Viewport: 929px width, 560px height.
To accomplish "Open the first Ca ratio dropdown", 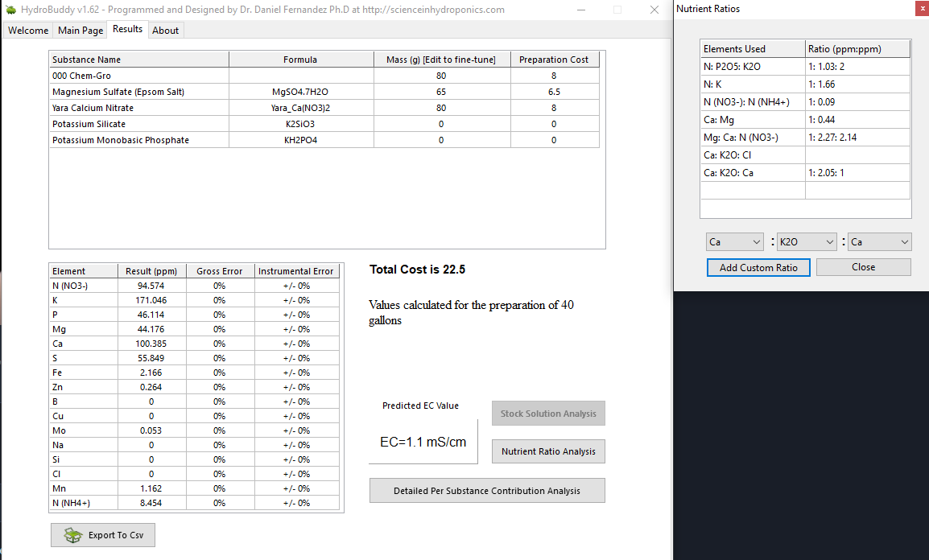I will point(735,241).
